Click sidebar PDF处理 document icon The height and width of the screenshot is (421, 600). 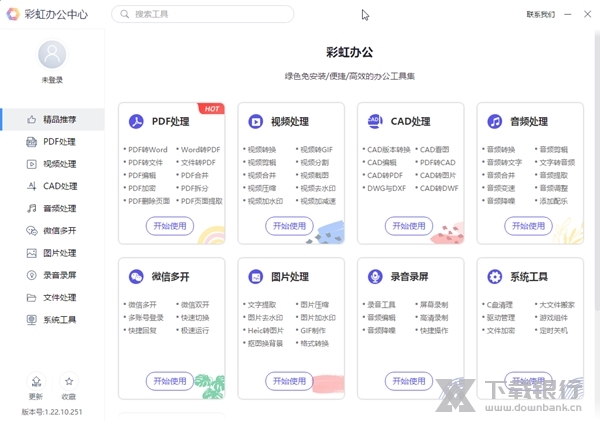point(31,142)
